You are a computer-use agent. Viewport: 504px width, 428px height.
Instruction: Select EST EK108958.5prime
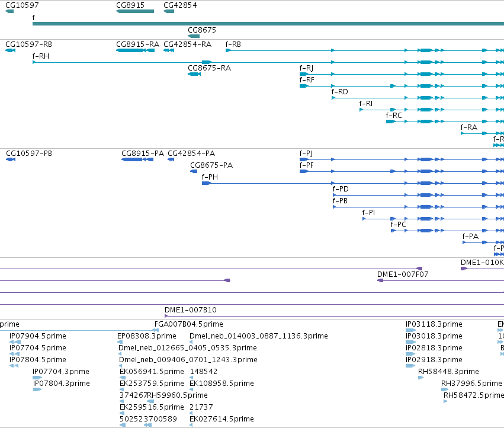[221, 384]
